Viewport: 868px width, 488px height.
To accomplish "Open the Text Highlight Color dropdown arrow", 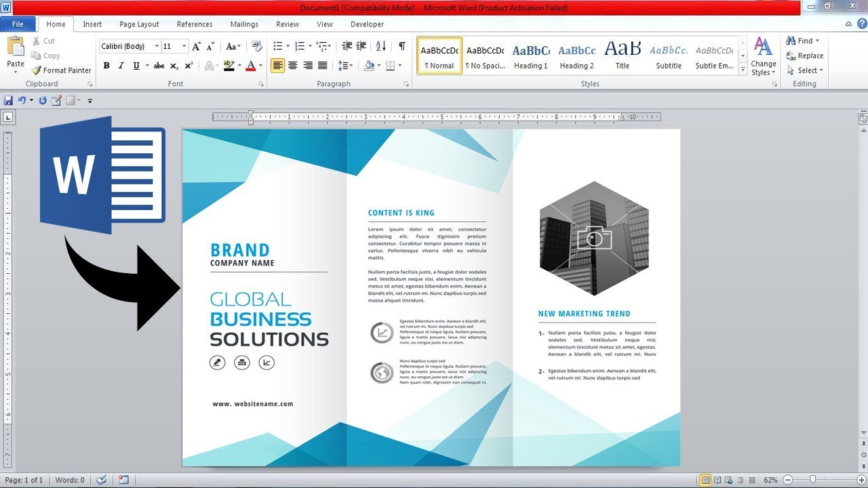I will click(x=239, y=64).
